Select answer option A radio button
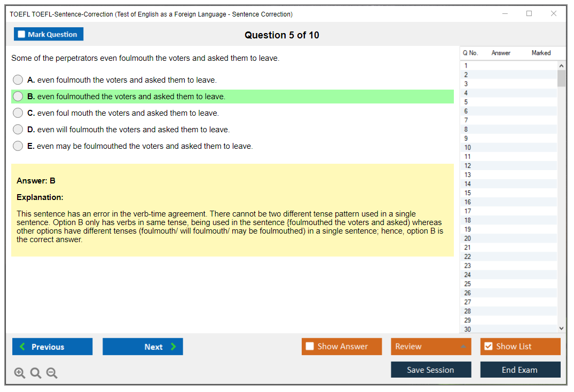Image resolution: width=574 pixels, height=392 pixels. (18, 80)
